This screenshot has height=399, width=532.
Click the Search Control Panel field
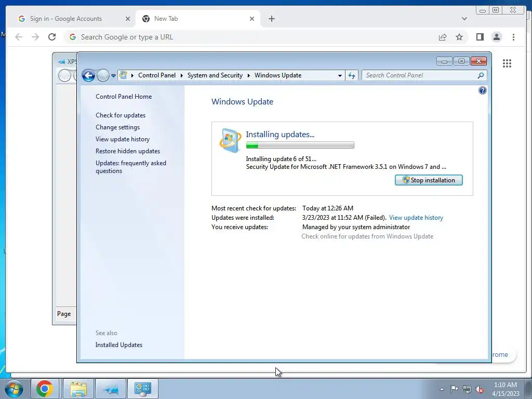click(424, 75)
